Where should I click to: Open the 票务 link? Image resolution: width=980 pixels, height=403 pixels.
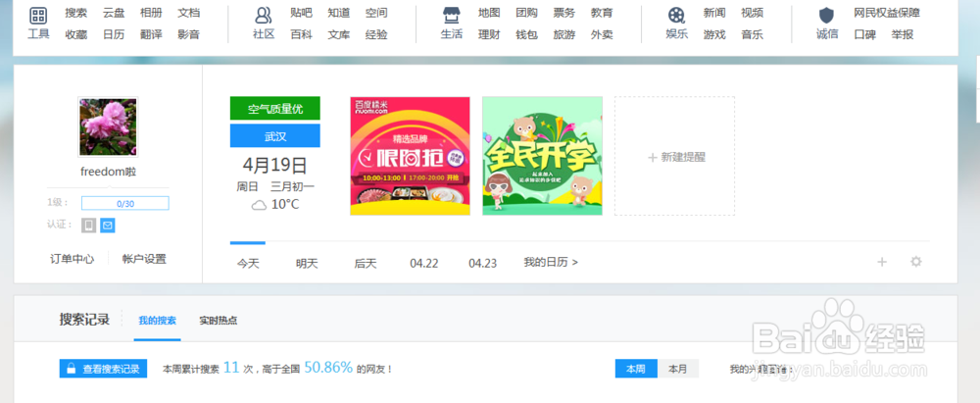[563, 13]
